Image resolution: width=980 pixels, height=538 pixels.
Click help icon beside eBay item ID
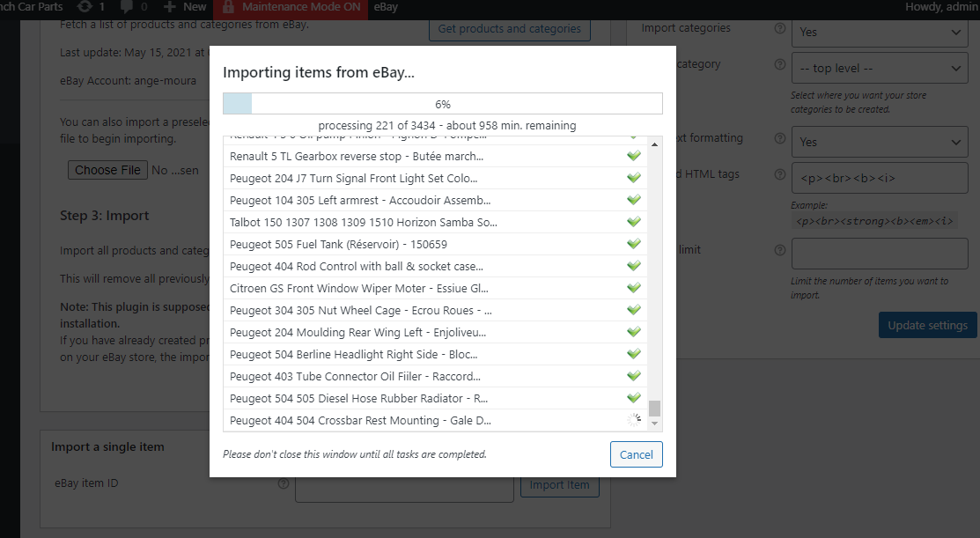pyautogui.click(x=284, y=483)
